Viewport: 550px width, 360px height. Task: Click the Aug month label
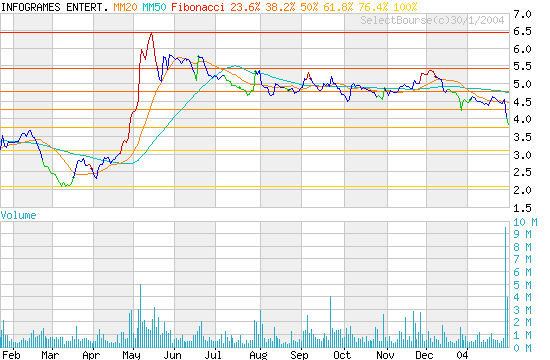pos(258,355)
